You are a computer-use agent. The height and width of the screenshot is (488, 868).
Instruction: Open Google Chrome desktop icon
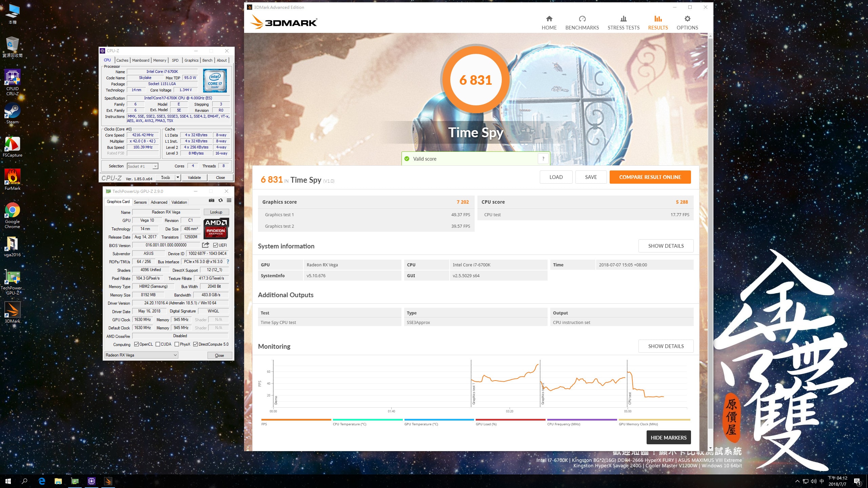(x=13, y=216)
